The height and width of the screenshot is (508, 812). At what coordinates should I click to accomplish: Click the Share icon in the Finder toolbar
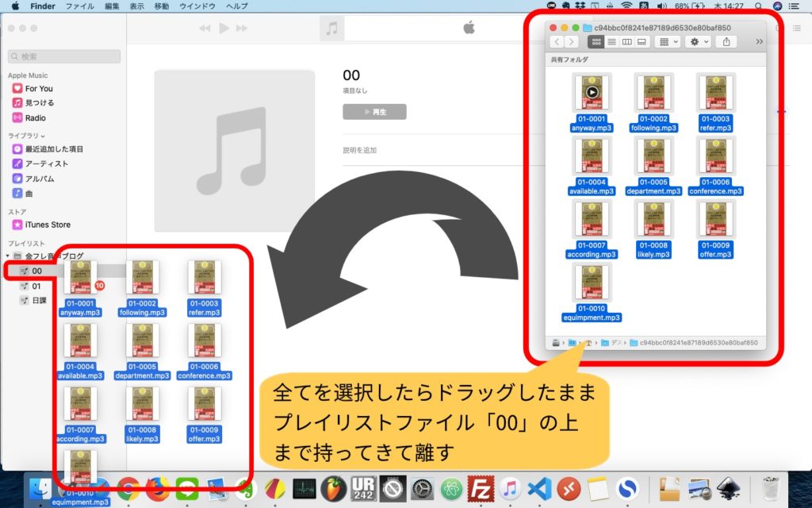click(x=726, y=41)
